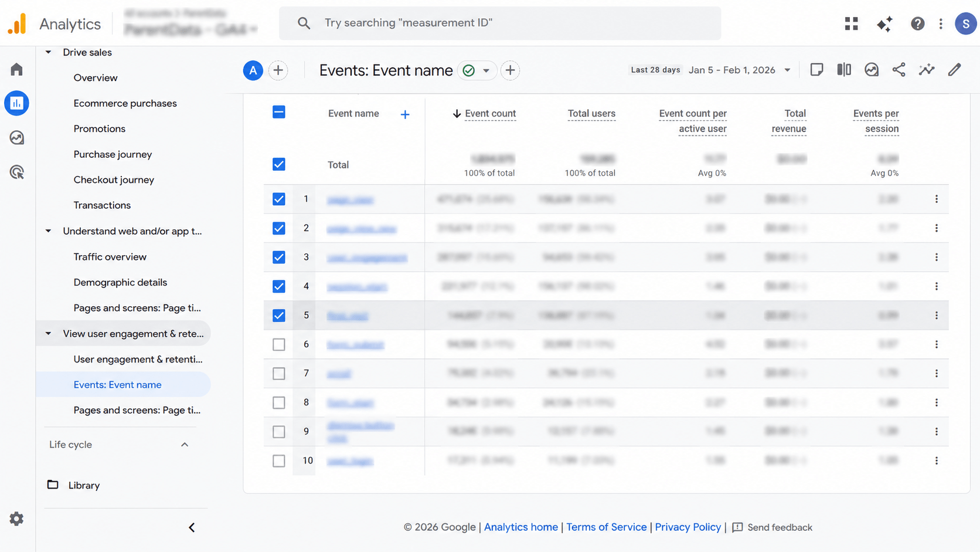The width and height of the screenshot is (980, 552).
Task: Share this report
Action: (x=899, y=70)
